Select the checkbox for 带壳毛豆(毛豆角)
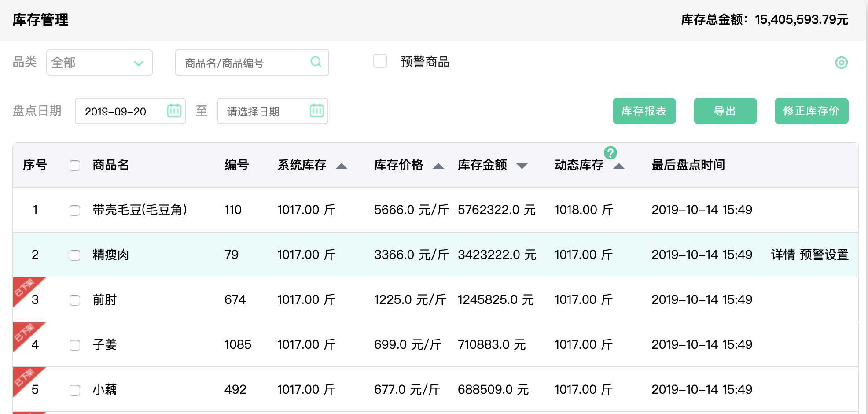868x414 pixels. tap(75, 211)
